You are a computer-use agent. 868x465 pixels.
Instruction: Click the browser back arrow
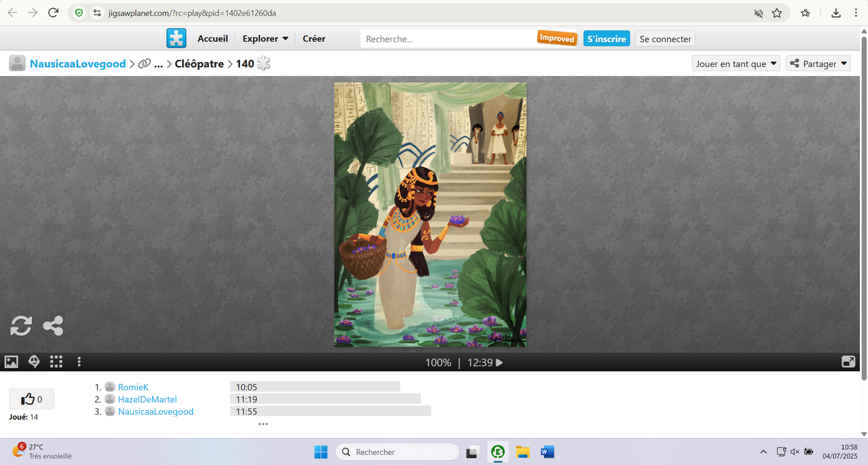point(12,13)
